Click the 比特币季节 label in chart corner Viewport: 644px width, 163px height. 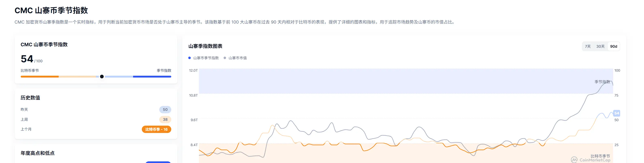600,156
